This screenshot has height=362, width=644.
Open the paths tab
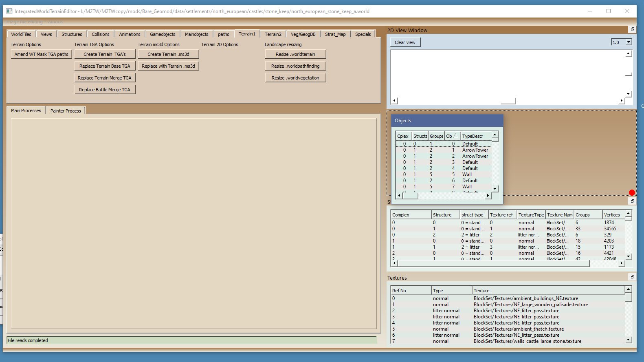[223, 34]
